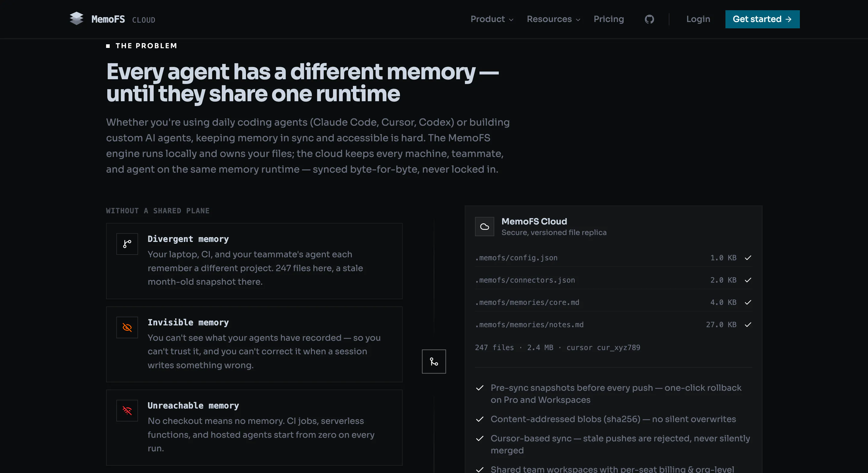
Task: Click the checkmark beside Content-addressed blobs feature
Action: click(480, 419)
